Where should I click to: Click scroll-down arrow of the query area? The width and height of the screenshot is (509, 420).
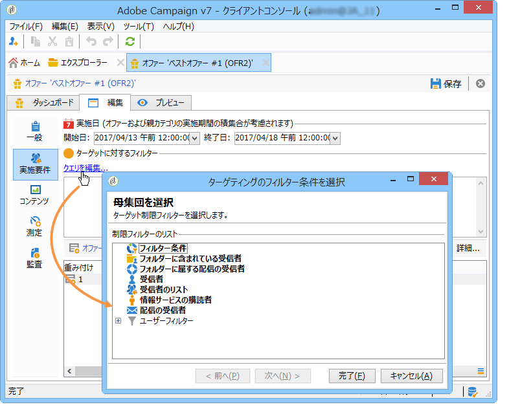click(x=481, y=232)
